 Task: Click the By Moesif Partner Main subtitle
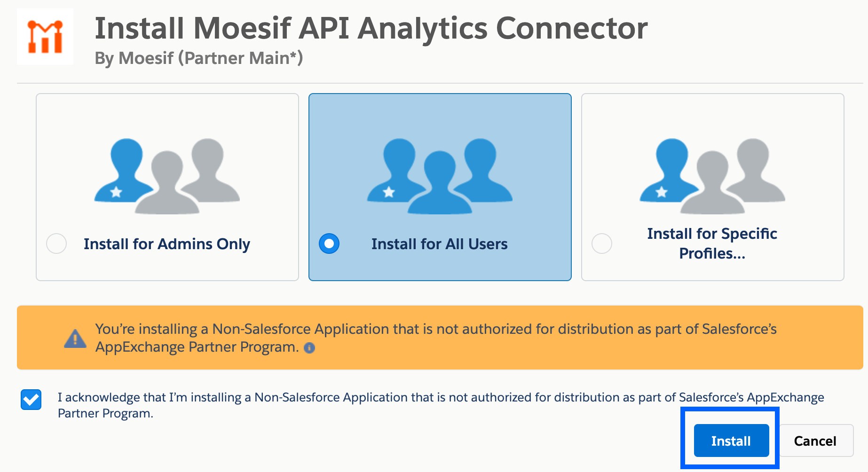coord(200,58)
